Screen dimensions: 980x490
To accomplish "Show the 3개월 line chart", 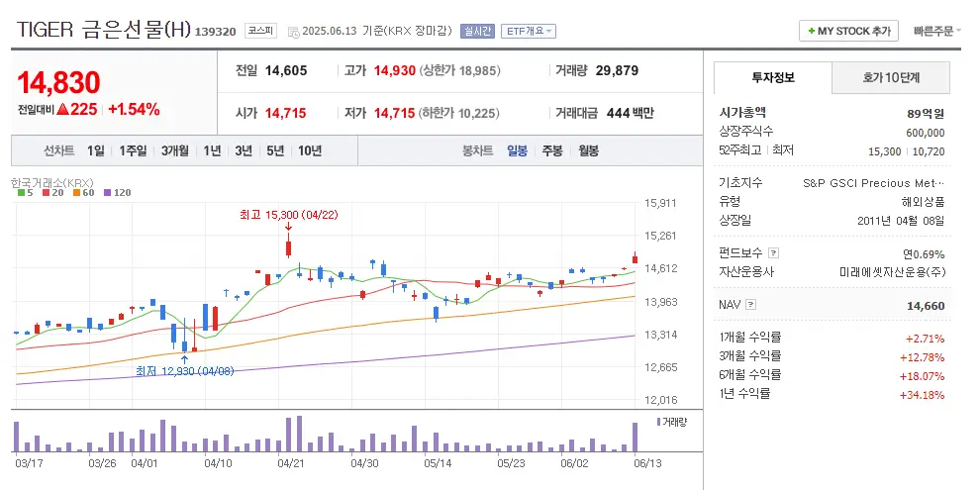I will (174, 151).
